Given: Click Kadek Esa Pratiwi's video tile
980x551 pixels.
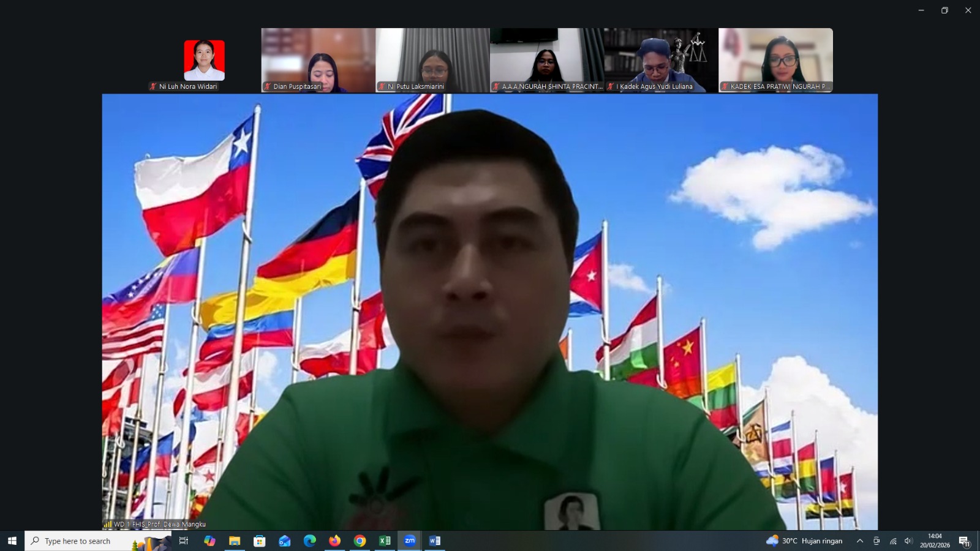Looking at the screenshot, I should (x=775, y=60).
